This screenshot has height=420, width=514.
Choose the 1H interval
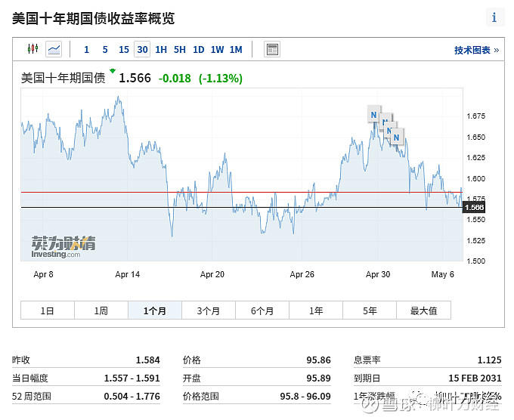[x=161, y=50]
